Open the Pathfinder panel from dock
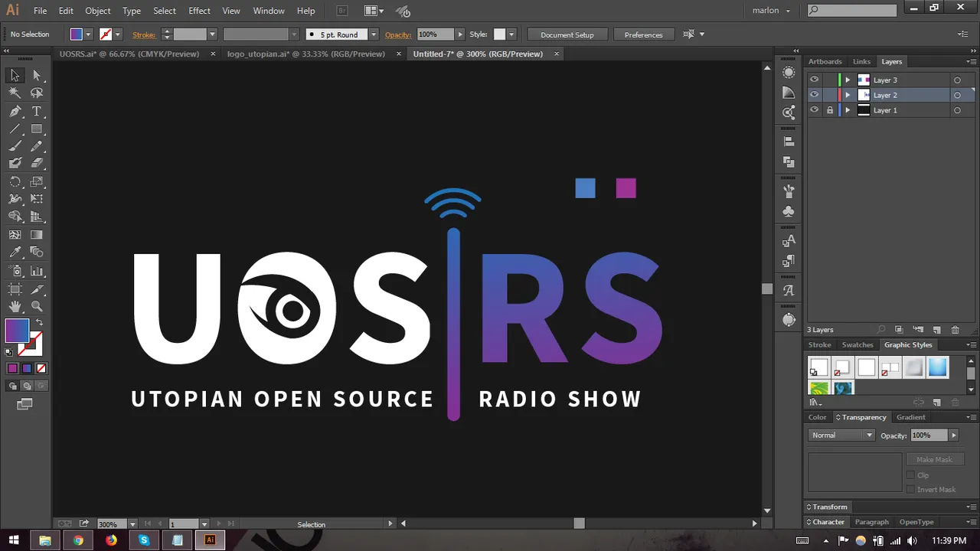 (x=789, y=162)
